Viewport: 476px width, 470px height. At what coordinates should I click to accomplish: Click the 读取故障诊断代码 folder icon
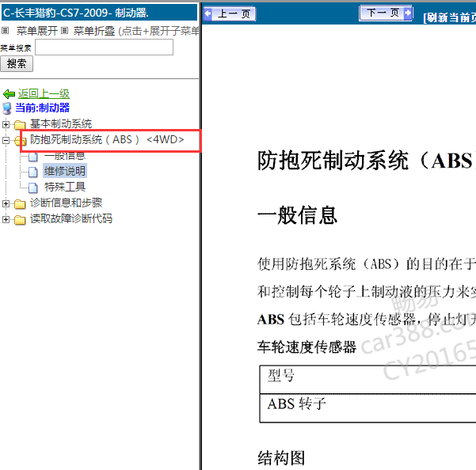pos(20,219)
